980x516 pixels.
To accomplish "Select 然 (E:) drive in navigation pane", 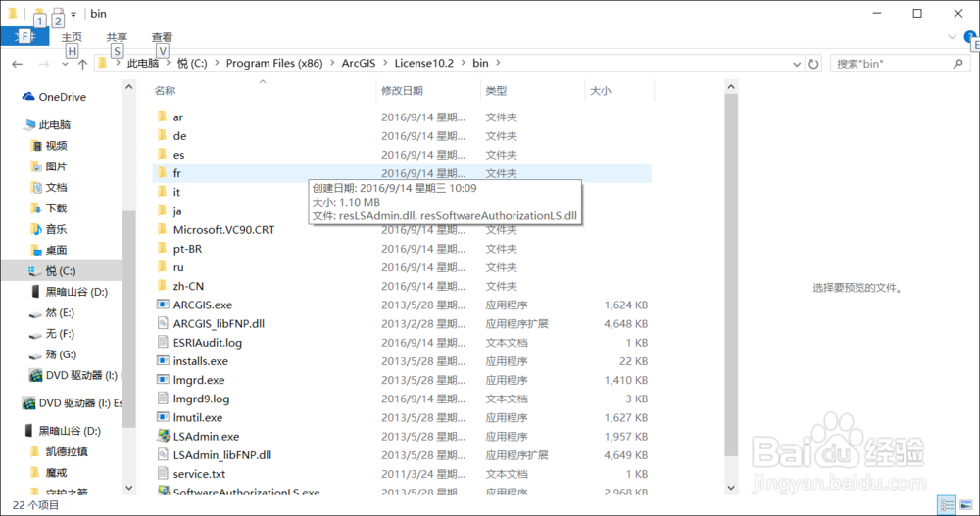I will pyautogui.click(x=60, y=313).
